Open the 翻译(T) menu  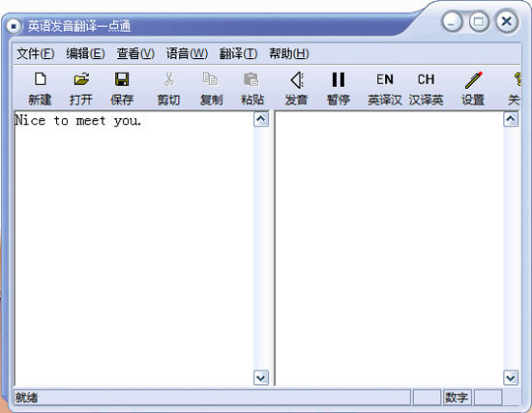coord(238,53)
